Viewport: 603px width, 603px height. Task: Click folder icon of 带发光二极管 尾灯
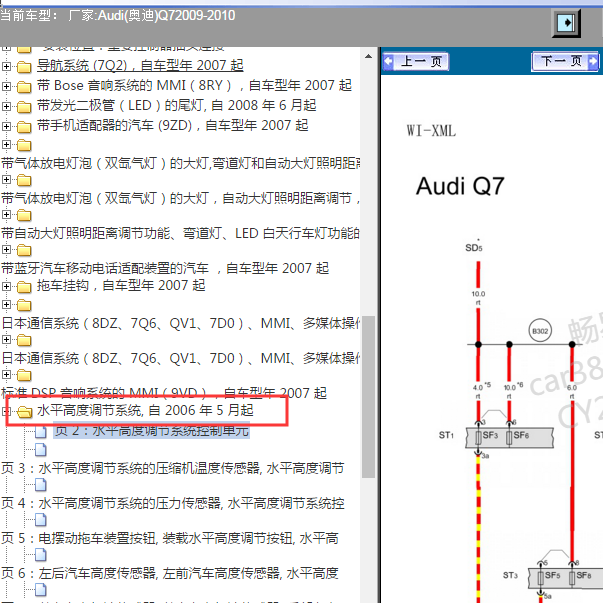click(x=24, y=107)
